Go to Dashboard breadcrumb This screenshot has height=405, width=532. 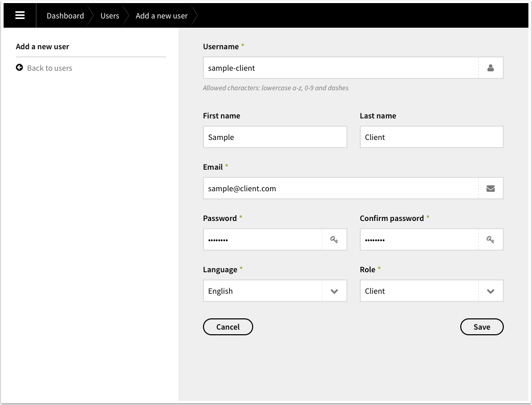[x=65, y=15]
